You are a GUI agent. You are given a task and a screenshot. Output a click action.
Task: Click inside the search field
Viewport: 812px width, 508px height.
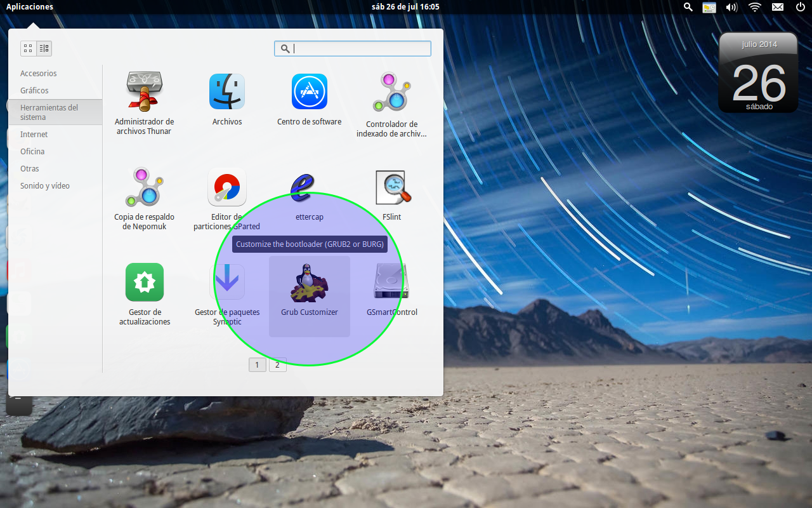pyautogui.click(x=352, y=48)
